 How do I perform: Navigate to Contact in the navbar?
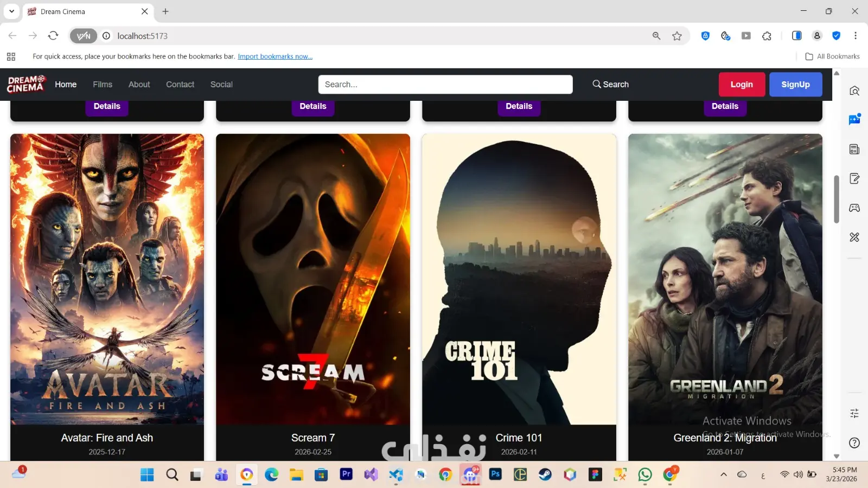coord(180,85)
